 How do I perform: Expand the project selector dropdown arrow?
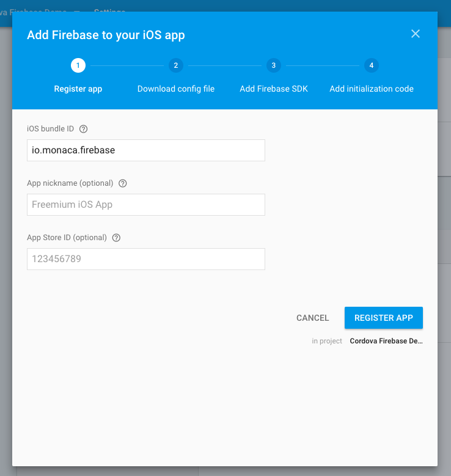[77, 11]
